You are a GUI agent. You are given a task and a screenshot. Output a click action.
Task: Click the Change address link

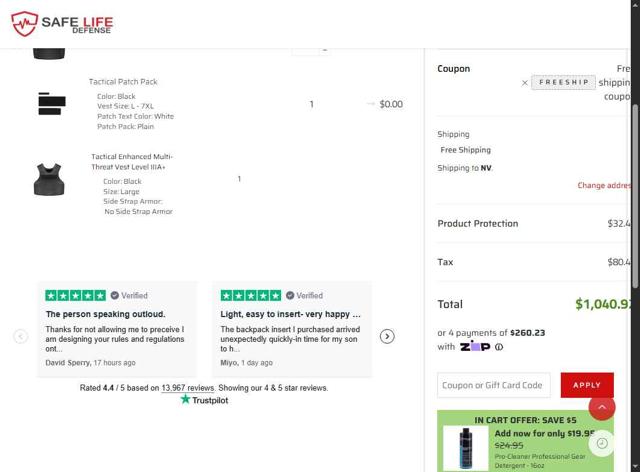tap(606, 185)
